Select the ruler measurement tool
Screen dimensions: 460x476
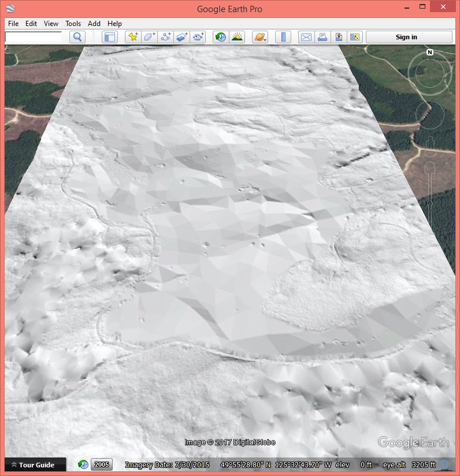pos(283,37)
